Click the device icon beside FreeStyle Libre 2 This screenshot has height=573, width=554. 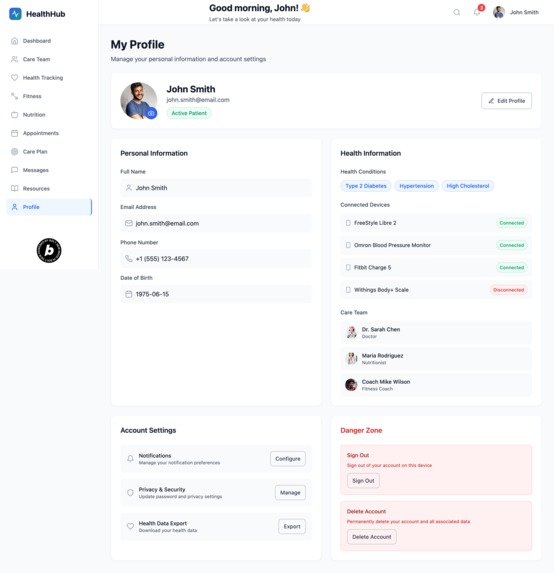point(348,223)
